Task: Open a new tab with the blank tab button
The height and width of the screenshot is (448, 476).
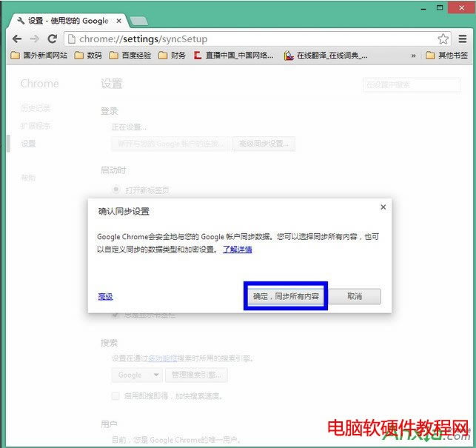Action: (139, 21)
